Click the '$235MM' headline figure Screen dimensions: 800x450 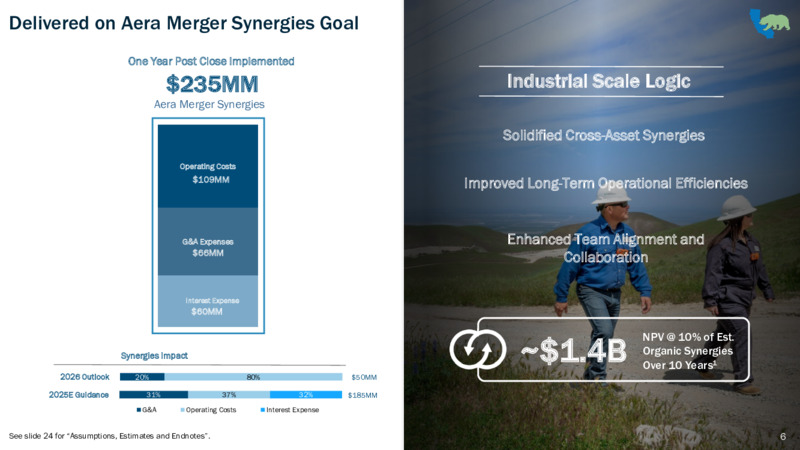[212, 84]
